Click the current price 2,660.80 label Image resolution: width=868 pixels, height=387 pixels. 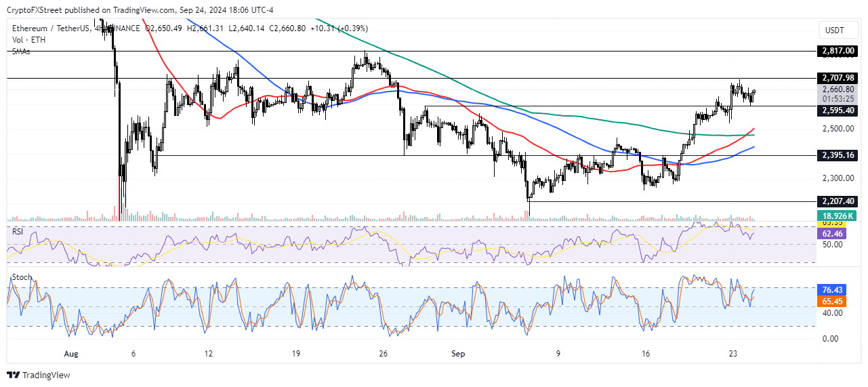(838, 89)
